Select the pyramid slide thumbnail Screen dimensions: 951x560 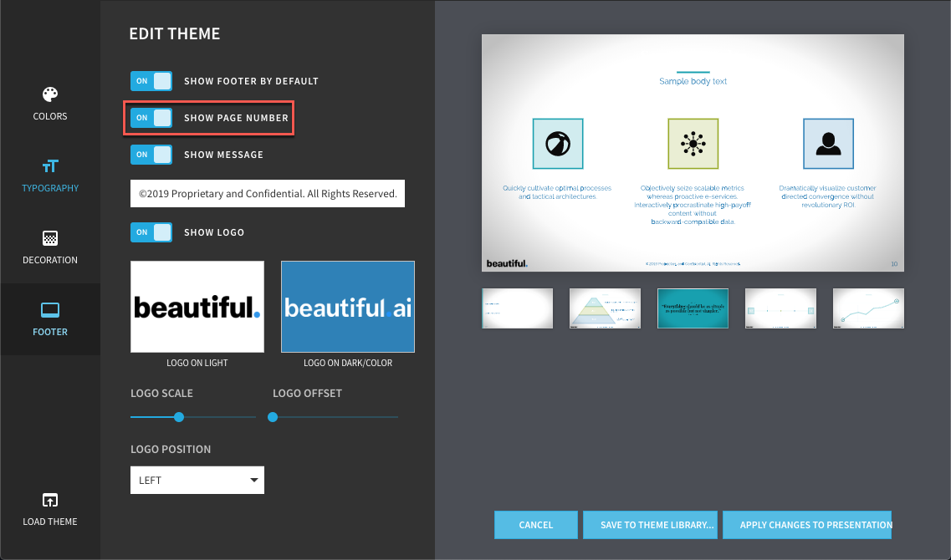coord(606,308)
